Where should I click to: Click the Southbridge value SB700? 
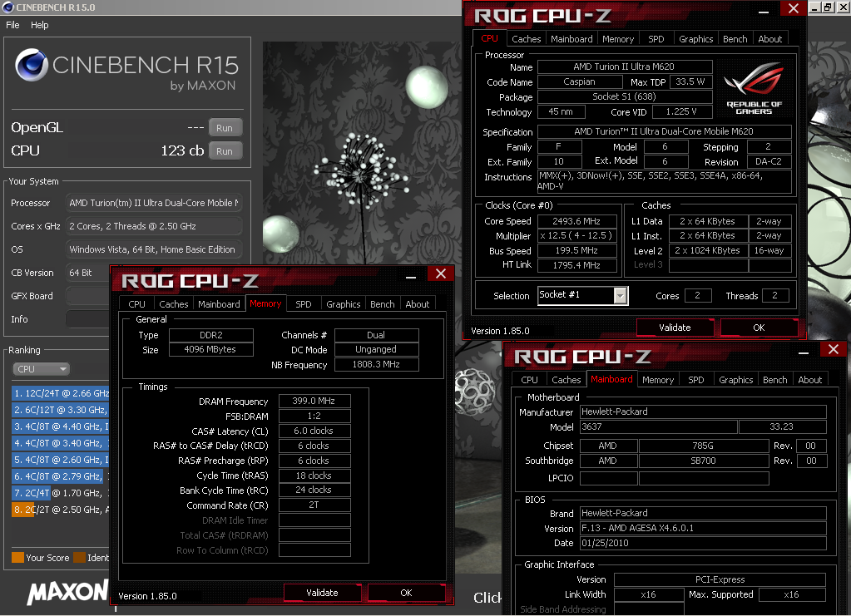click(704, 461)
